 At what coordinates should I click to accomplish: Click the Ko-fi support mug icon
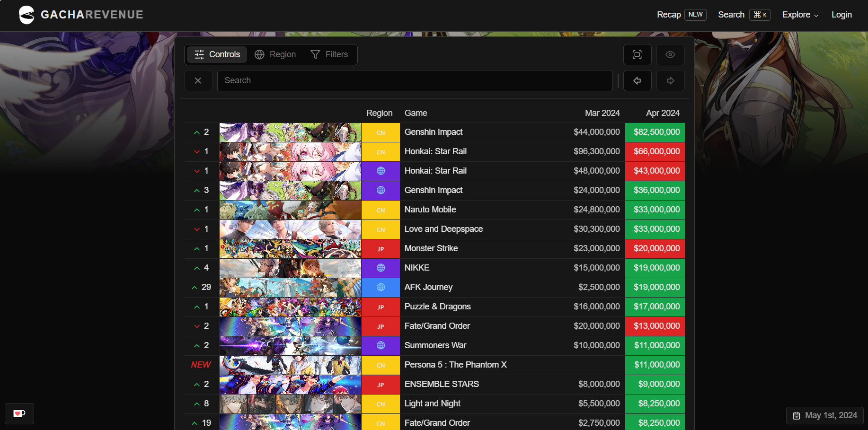tap(19, 413)
